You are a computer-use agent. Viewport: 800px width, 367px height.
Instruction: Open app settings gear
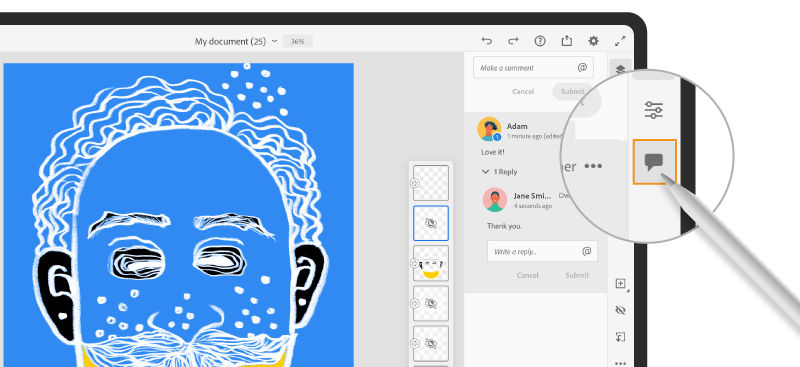pyautogui.click(x=593, y=41)
